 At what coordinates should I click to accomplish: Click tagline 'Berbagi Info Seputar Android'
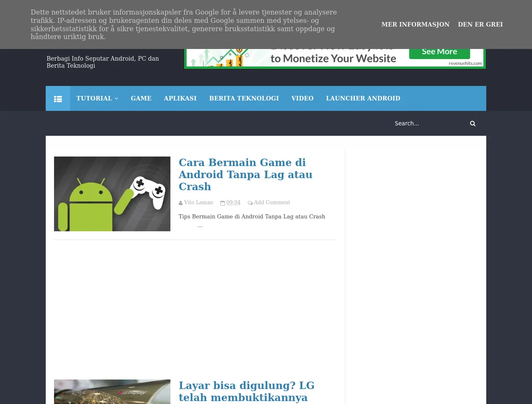(103, 62)
